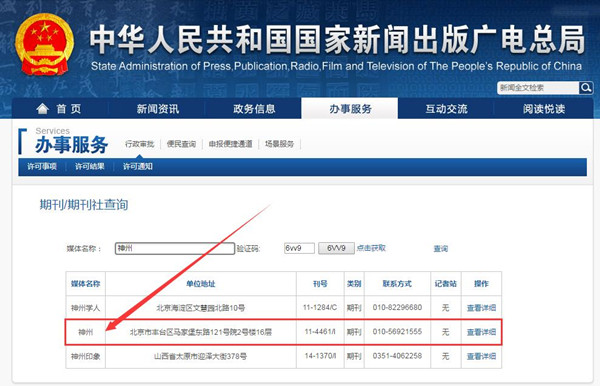Click the 单位地址 column header
The image size is (600, 386).
[201, 284]
